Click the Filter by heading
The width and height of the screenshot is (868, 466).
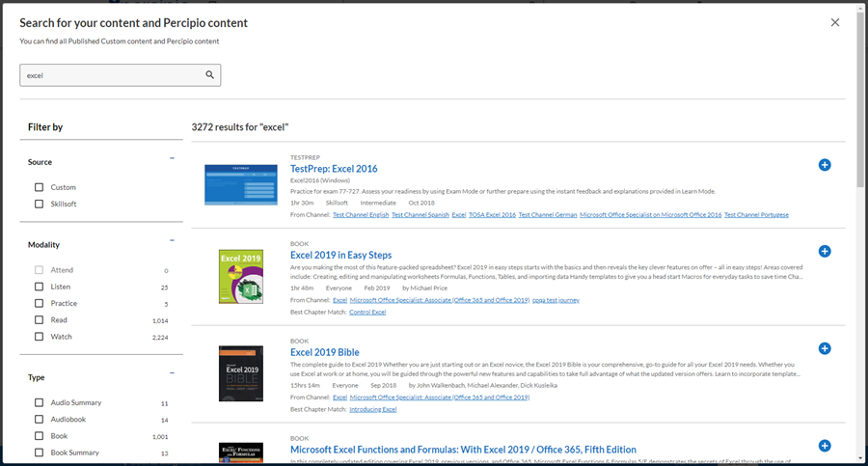click(45, 127)
